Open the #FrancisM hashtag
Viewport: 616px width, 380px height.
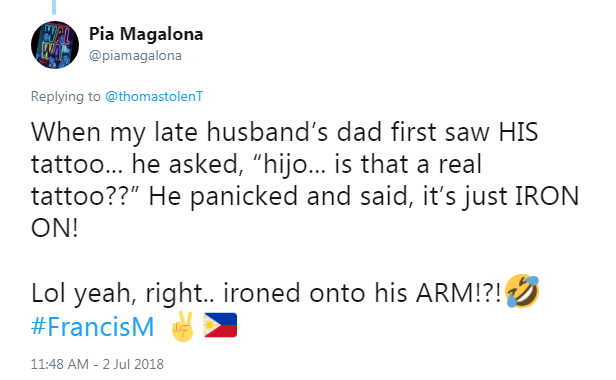coord(93,327)
